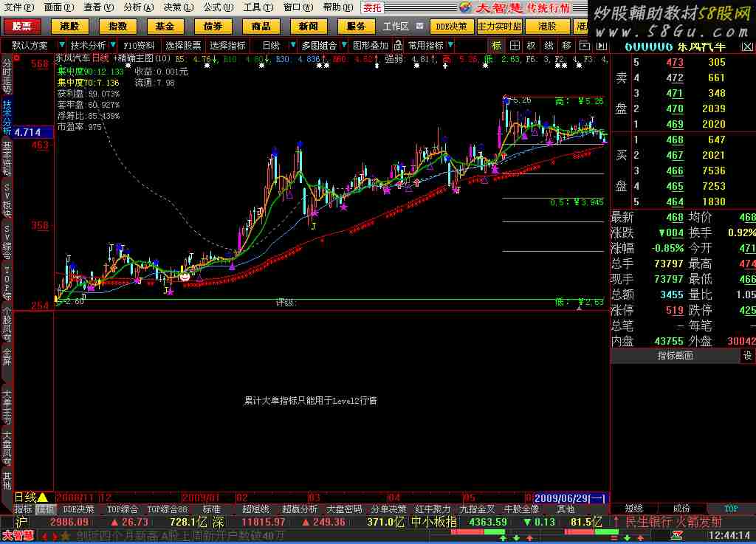Click the red square marker atop price axis
Screen dimensions: 756x544
click(x=16, y=58)
